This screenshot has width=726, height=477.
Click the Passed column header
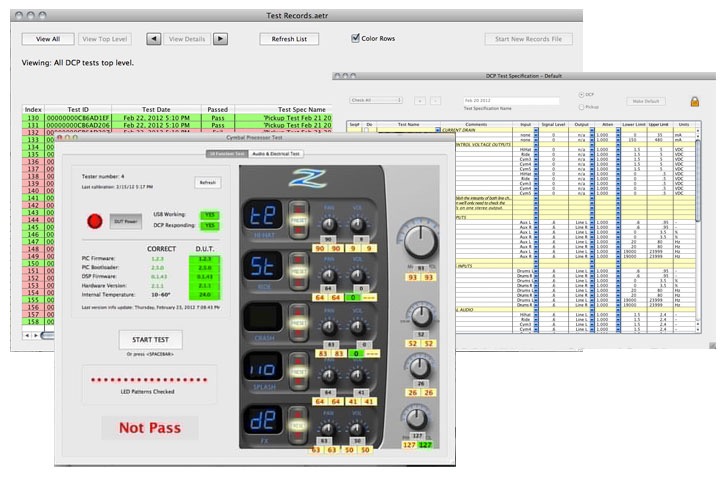(x=218, y=109)
